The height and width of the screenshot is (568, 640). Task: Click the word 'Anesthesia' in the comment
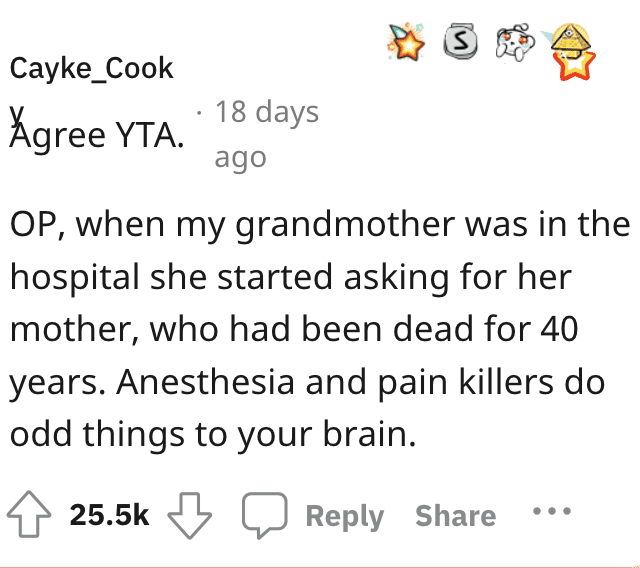pyautogui.click(x=205, y=382)
